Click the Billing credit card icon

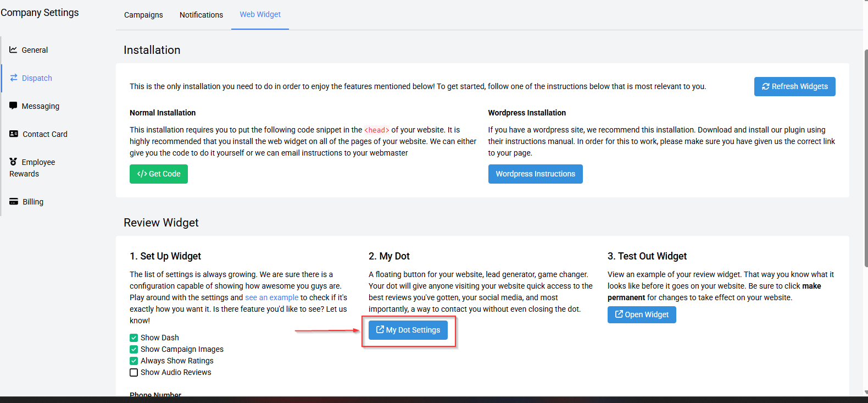(x=14, y=201)
